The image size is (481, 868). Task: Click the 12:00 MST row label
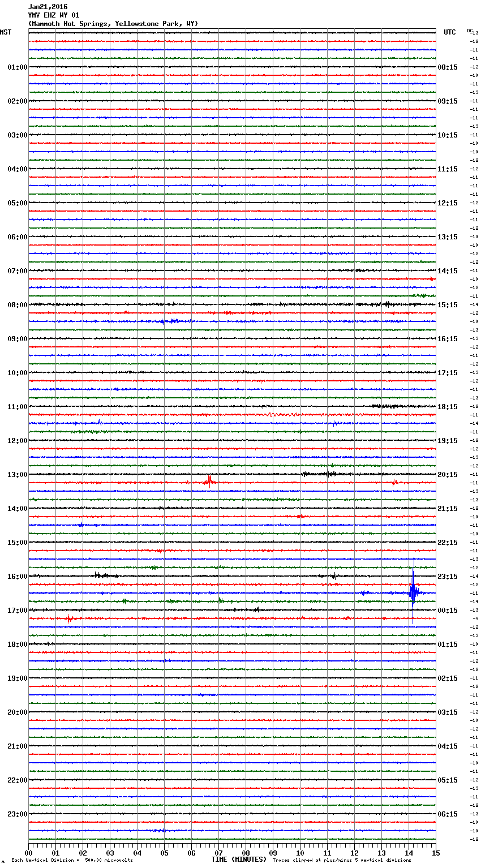17,441
